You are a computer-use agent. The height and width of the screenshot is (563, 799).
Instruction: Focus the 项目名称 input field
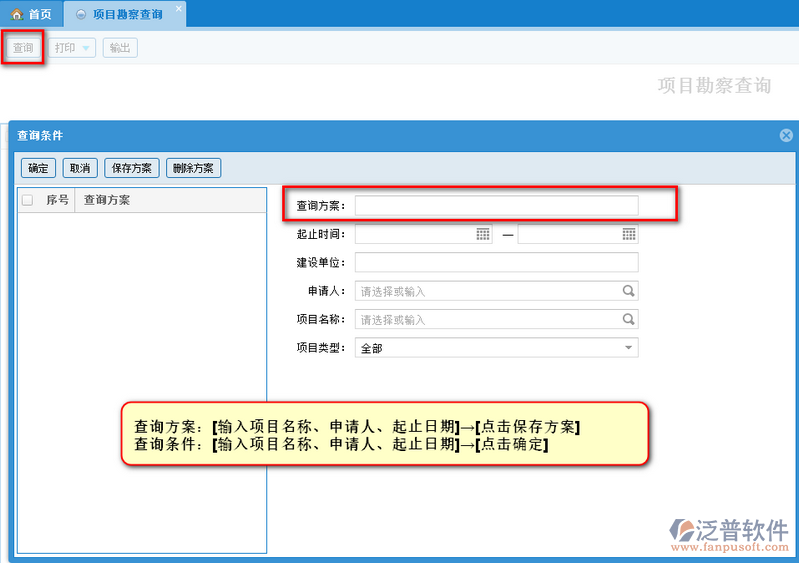pyautogui.click(x=496, y=319)
